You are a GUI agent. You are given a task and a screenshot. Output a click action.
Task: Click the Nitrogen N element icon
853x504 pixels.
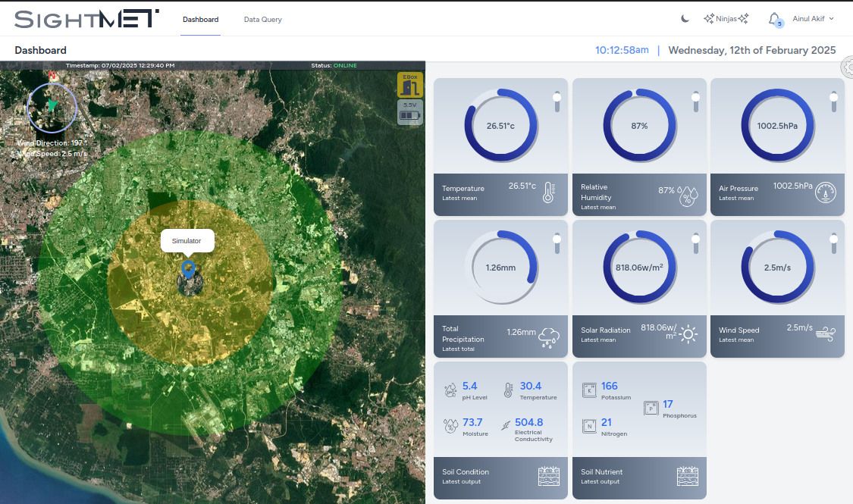coord(589,426)
